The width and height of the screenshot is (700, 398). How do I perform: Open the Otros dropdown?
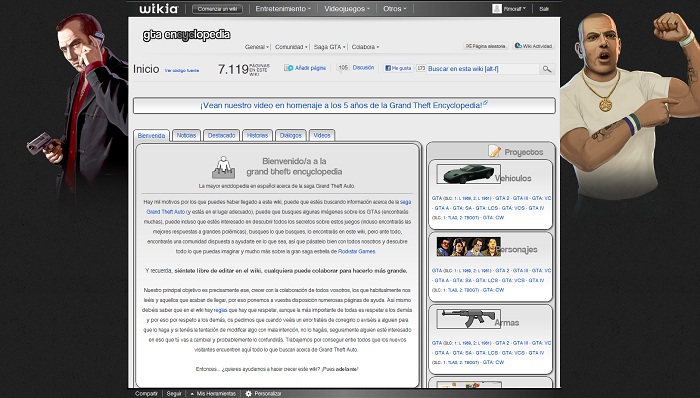(395, 8)
